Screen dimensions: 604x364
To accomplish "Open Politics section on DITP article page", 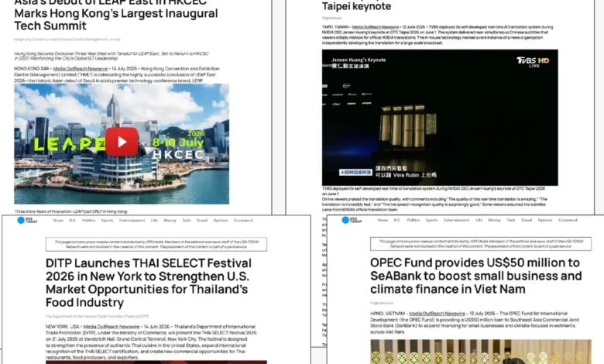I will pyautogui.click(x=88, y=220).
